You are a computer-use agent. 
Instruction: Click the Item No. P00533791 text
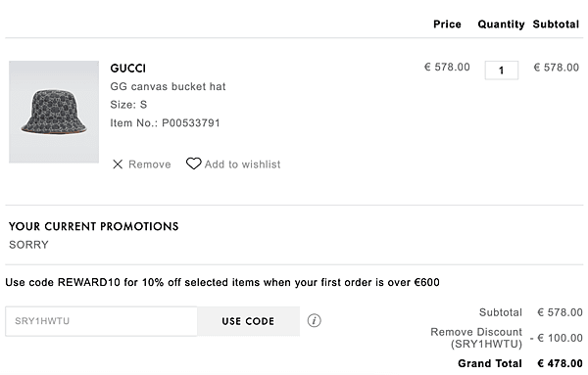(x=165, y=122)
